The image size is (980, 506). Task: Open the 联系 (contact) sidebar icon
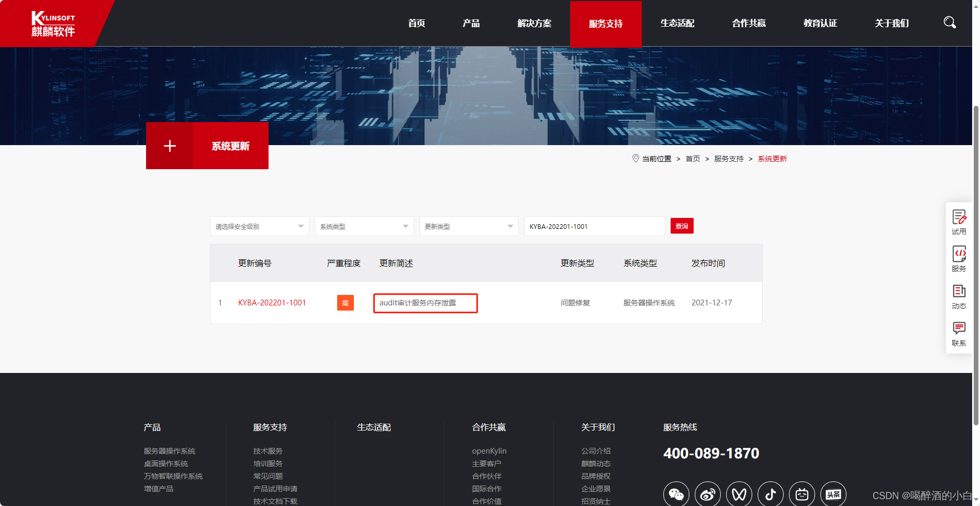click(959, 333)
